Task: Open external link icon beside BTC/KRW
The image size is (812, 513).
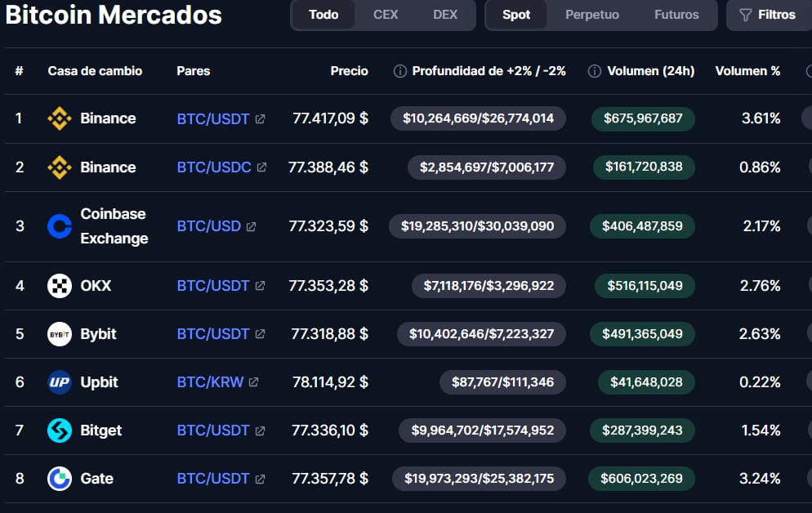Action: [x=254, y=382]
